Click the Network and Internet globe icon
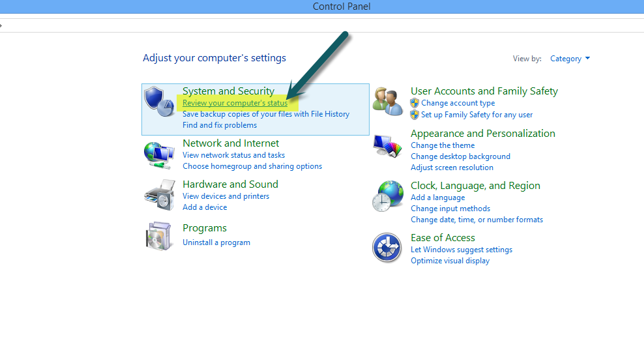 159,155
